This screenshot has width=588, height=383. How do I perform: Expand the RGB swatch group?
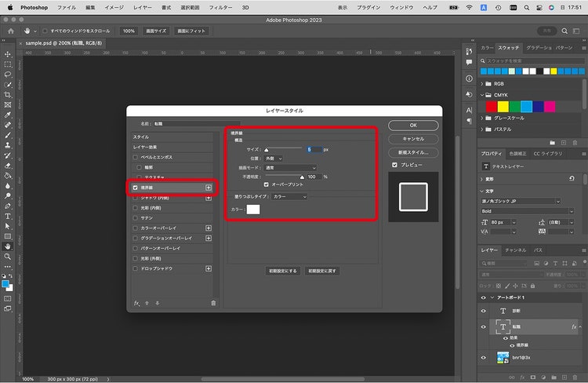pyautogui.click(x=482, y=84)
